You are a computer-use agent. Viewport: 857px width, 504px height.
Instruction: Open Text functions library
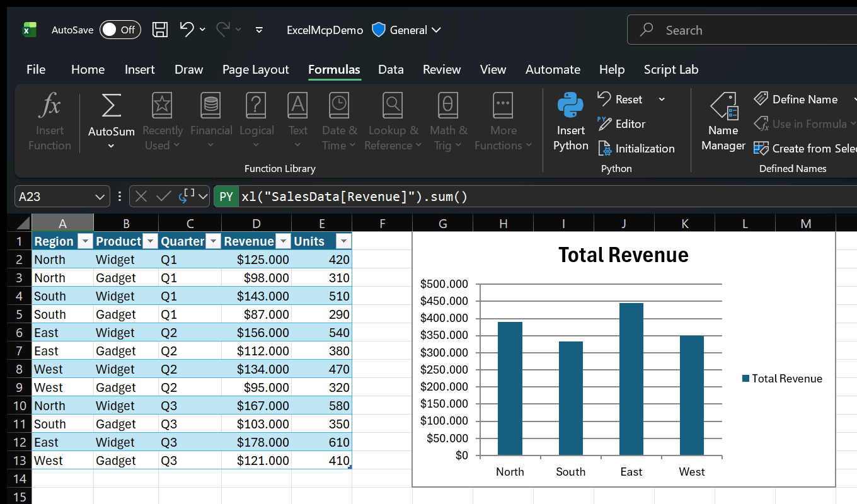[297, 122]
